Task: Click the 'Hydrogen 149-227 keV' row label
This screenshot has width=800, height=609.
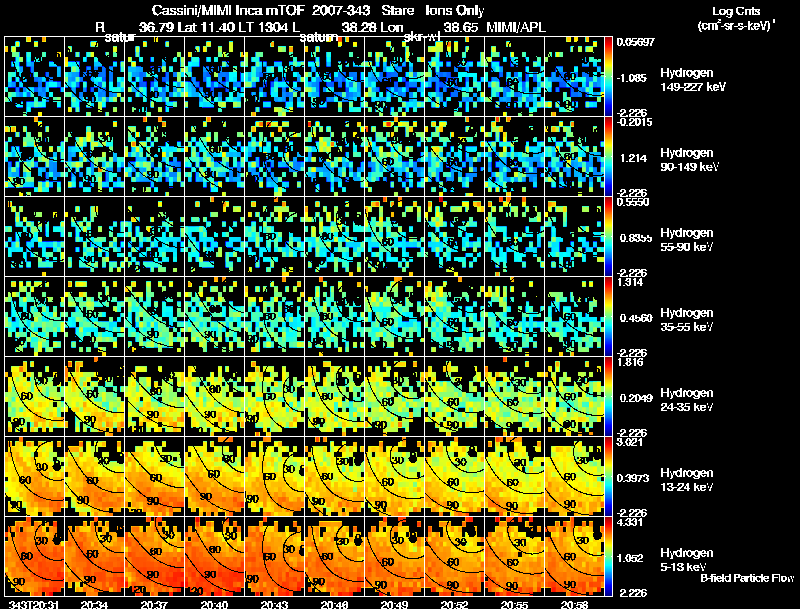Action: tap(693, 80)
